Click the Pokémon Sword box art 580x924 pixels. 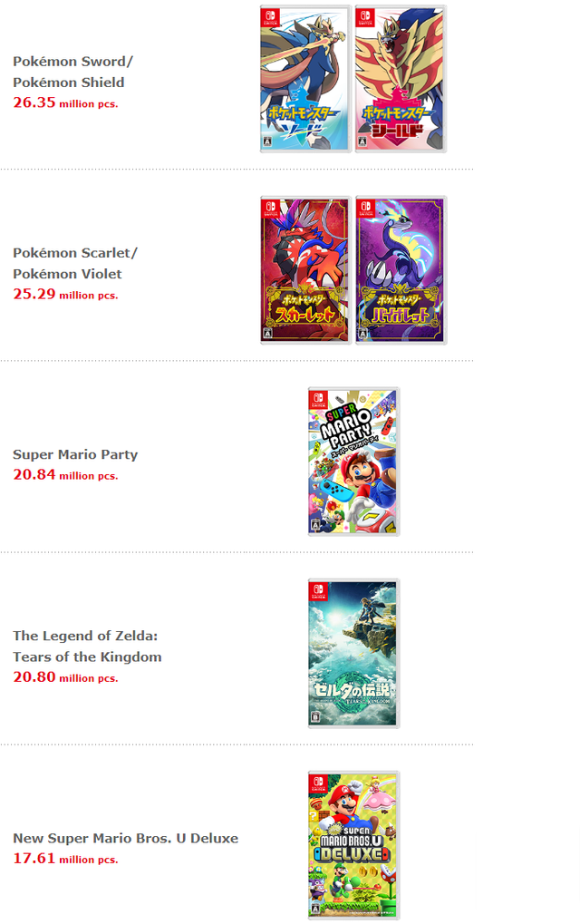coord(305,79)
